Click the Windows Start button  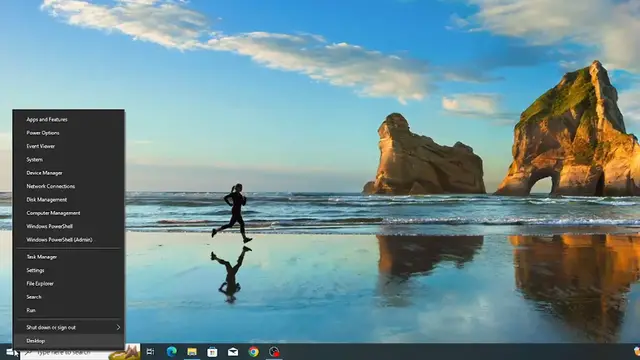[9, 352]
